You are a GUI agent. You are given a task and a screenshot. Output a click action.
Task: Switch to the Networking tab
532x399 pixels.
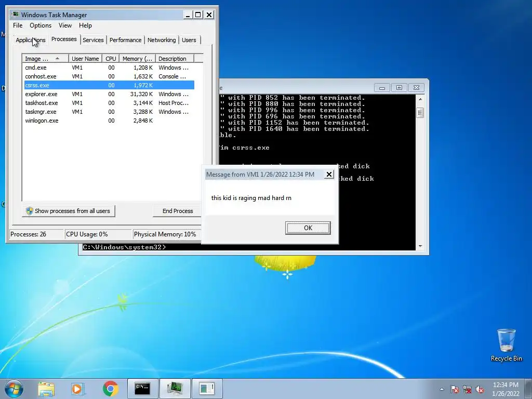pyautogui.click(x=162, y=40)
